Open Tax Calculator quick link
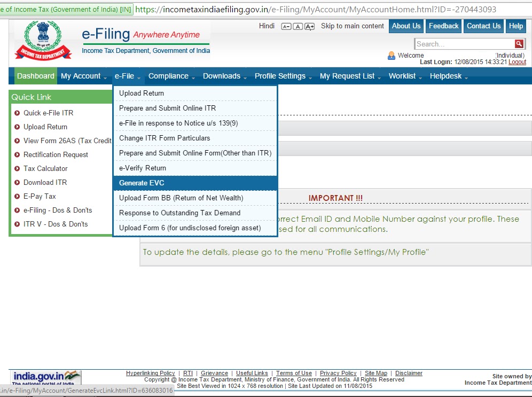The height and width of the screenshot is (397, 532). pyautogui.click(x=45, y=169)
